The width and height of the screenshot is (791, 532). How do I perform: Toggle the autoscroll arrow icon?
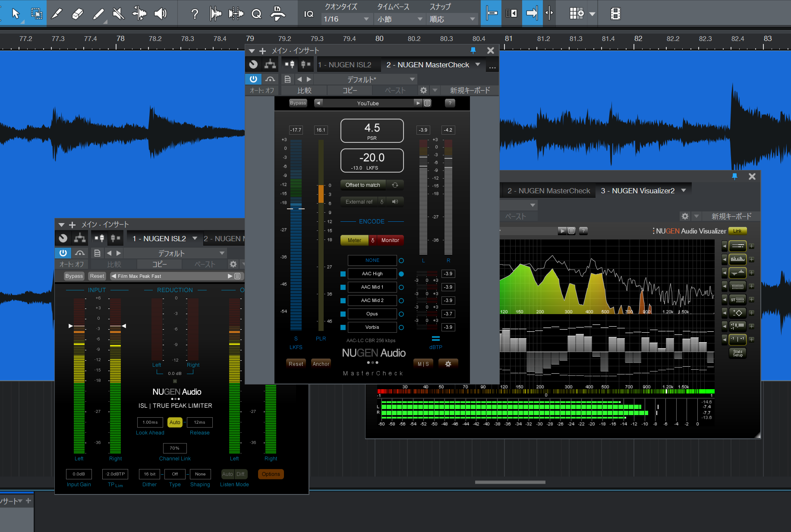click(532, 13)
